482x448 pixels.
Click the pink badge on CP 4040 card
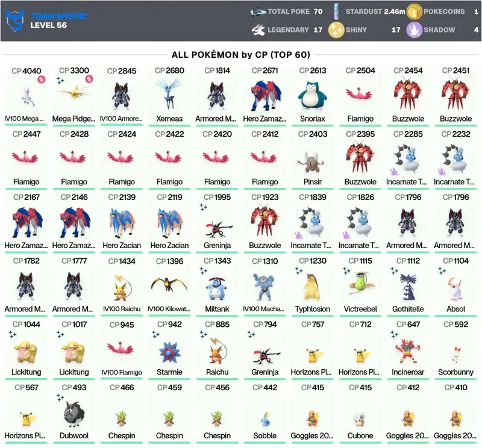[42, 79]
